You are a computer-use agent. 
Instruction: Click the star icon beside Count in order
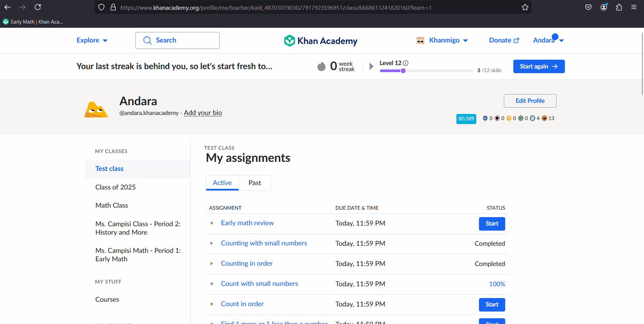pos(212,304)
